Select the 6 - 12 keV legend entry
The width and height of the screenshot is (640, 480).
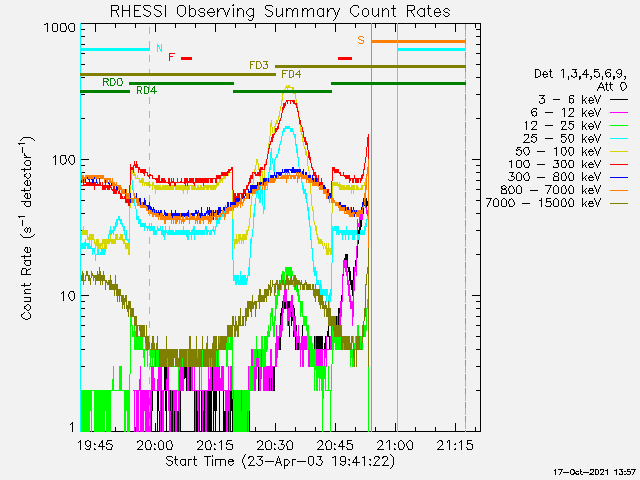click(579, 113)
